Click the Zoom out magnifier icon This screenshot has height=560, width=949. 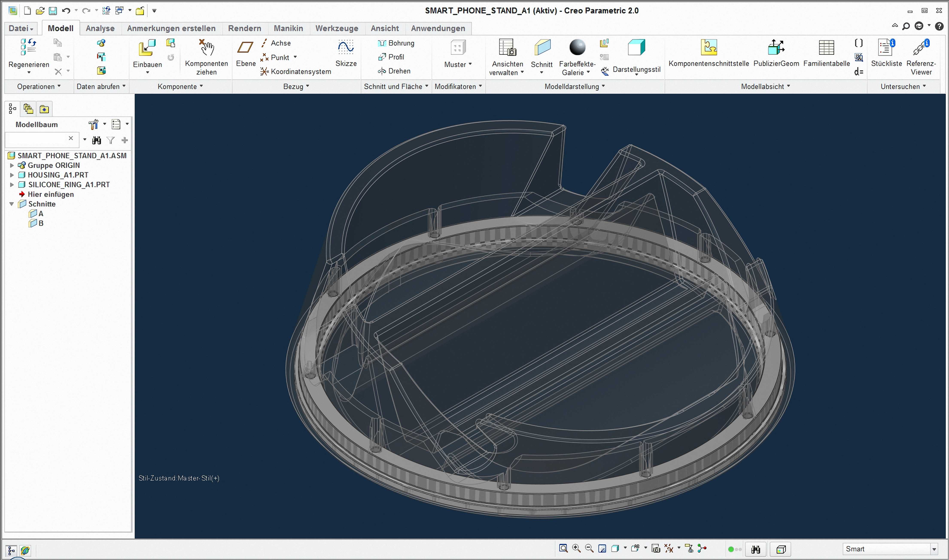[x=589, y=548]
